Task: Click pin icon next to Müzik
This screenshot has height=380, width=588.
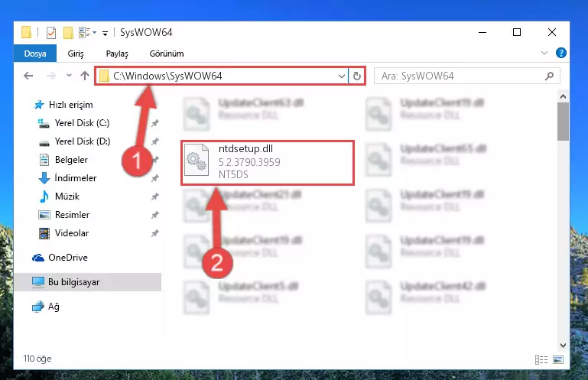Action: coord(155,196)
